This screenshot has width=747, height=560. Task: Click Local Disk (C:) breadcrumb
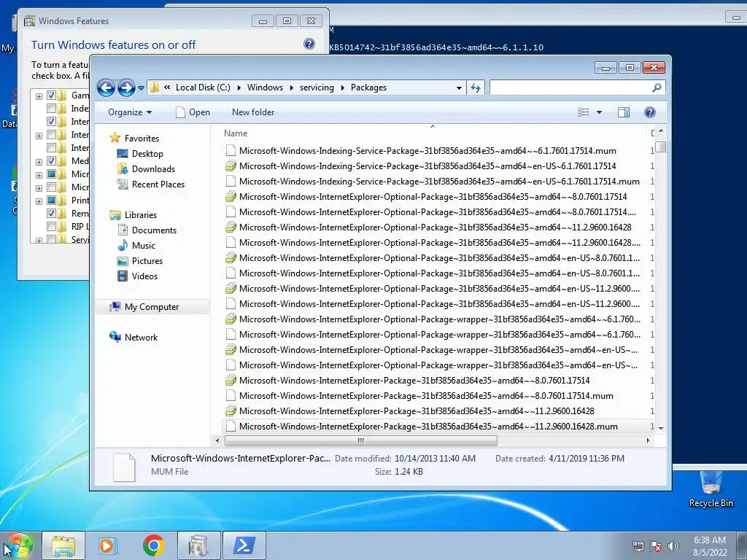203,87
